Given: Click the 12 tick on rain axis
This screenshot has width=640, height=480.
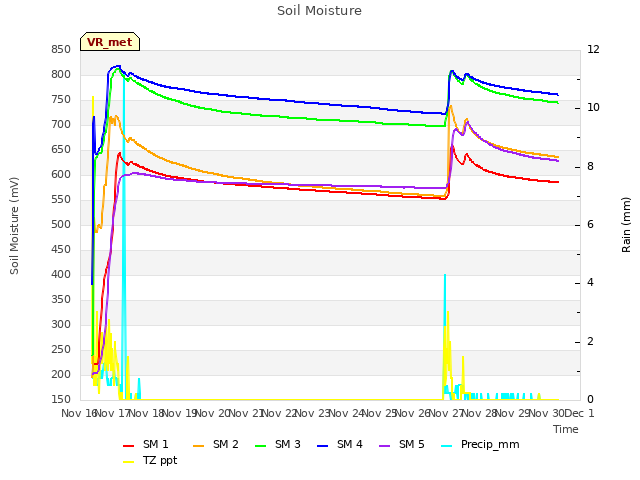Looking at the screenshot, I should (593, 49).
